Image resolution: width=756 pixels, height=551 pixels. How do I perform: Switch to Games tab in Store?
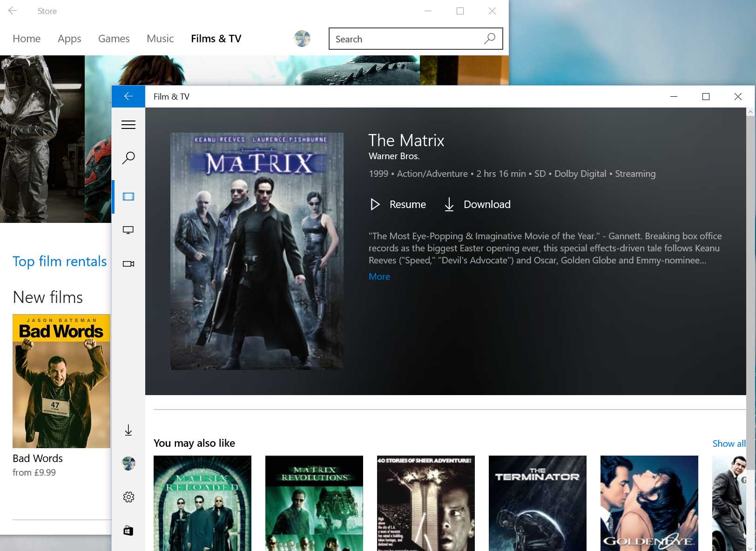coord(114,39)
